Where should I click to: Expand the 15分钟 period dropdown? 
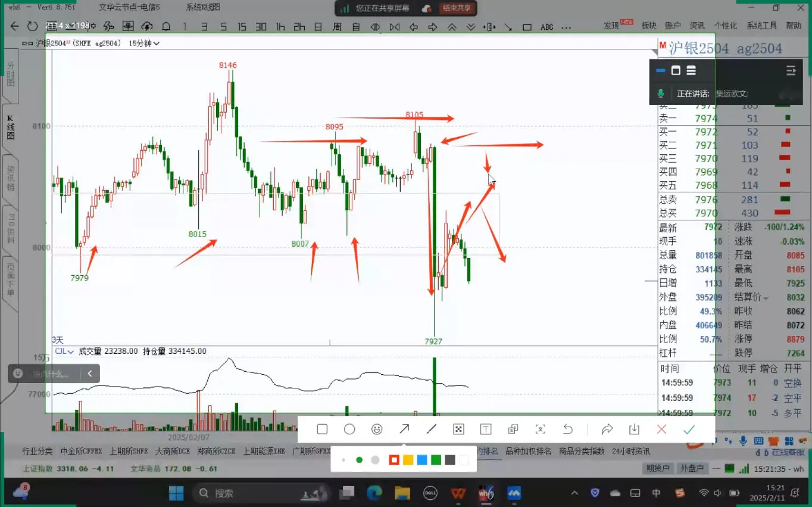click(156, 43)
